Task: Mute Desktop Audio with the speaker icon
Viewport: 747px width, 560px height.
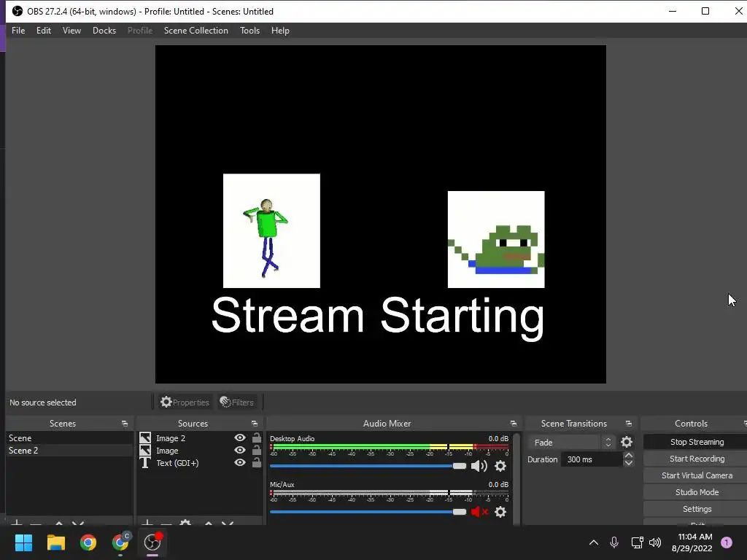Action: [479, 466]
